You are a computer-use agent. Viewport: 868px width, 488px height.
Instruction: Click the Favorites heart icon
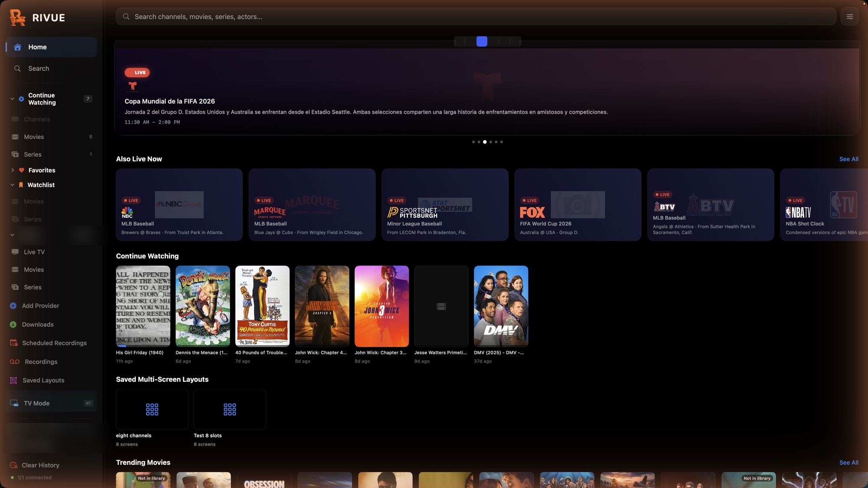tap(21, 170)
